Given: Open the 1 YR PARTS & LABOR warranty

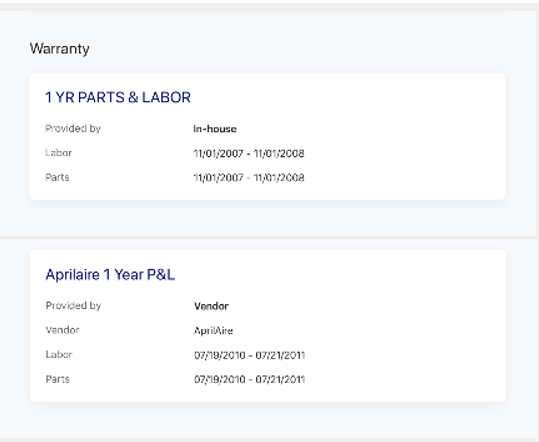Looking at the screenshot, I should (x=118, y=97).
